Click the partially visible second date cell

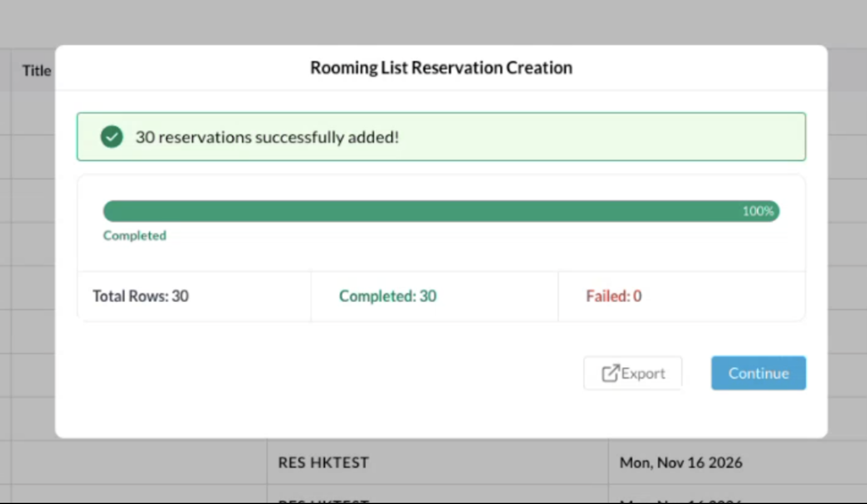coord(681,498)
